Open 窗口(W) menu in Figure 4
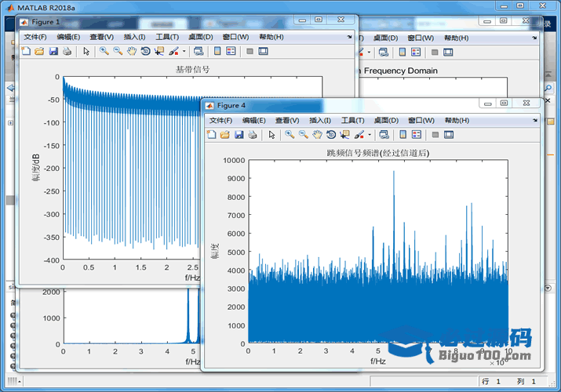 (421, 121)
